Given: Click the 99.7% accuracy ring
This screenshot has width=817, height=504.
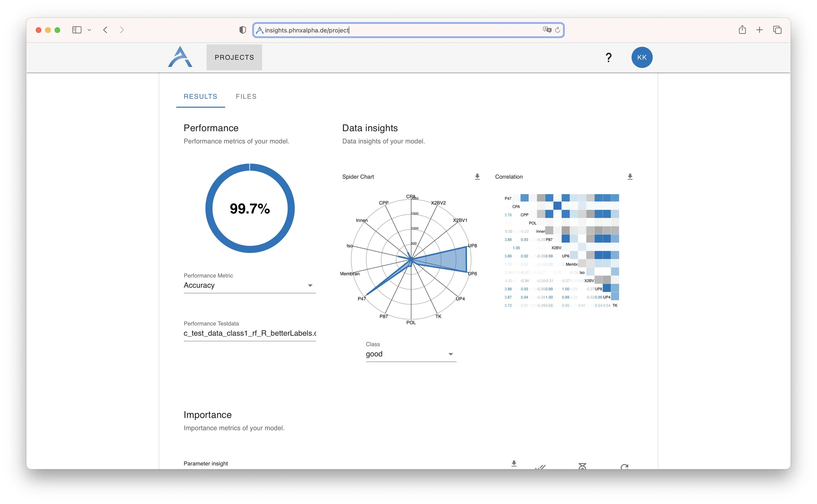Looking at the screenshot, I should [x=250, y=208].
